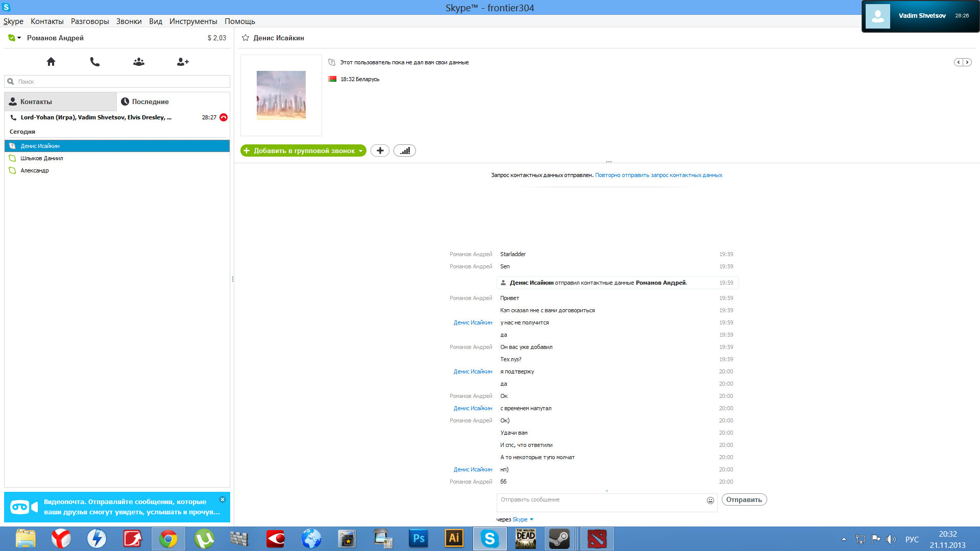Open Steam from the taskbar
This screenshot has height=551, width=980.
coord(559,539)
